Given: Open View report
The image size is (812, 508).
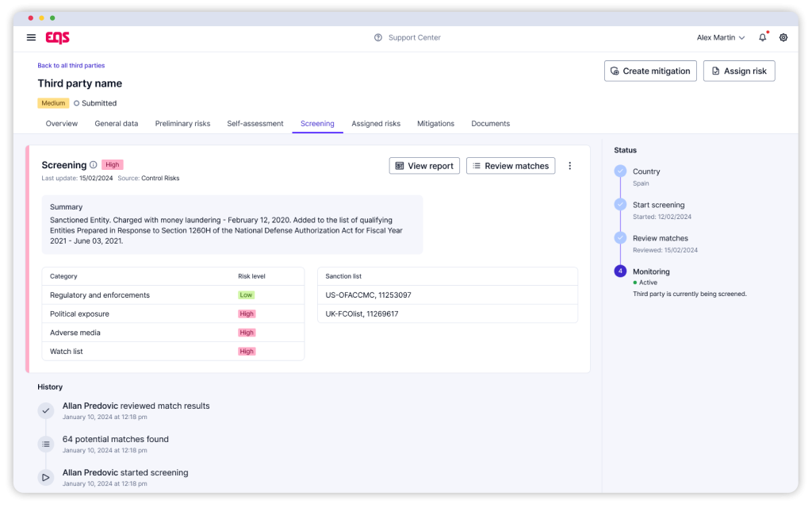Looking at the screenshot, I should click(x=424, y=166).
